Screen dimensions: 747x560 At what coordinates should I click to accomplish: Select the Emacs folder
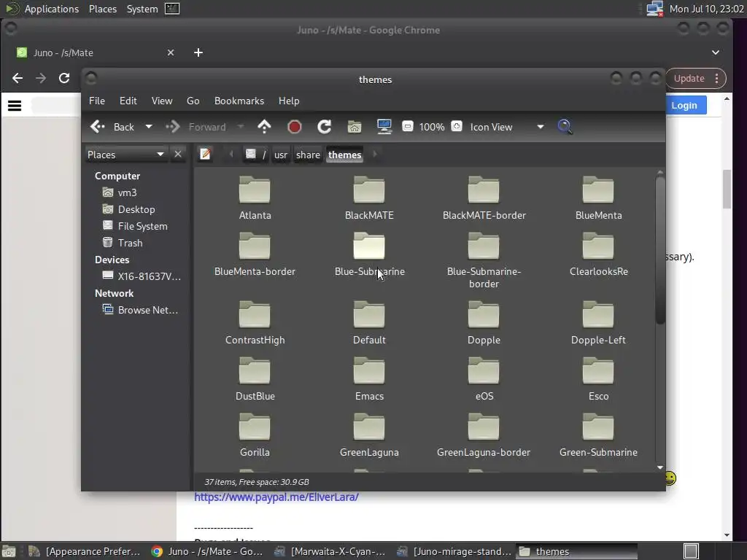369,379
